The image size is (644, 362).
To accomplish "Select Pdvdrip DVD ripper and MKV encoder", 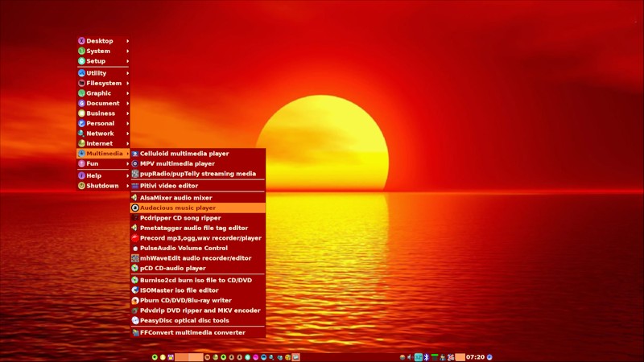I will (198, 311).
